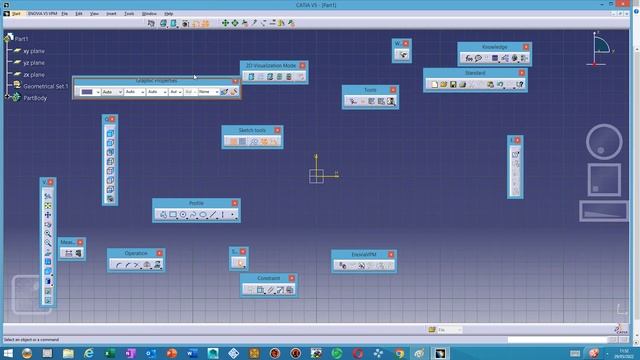Open the layer None dropdown in Graphic Properties
The width and height of the screenshot is (640, 360).
tap(209, 92)
